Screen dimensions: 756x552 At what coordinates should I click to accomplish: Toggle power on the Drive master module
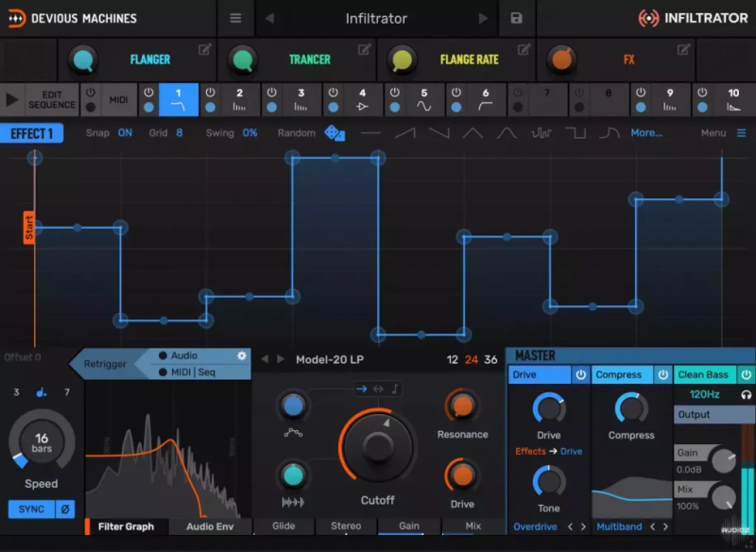tap(580, 374)
